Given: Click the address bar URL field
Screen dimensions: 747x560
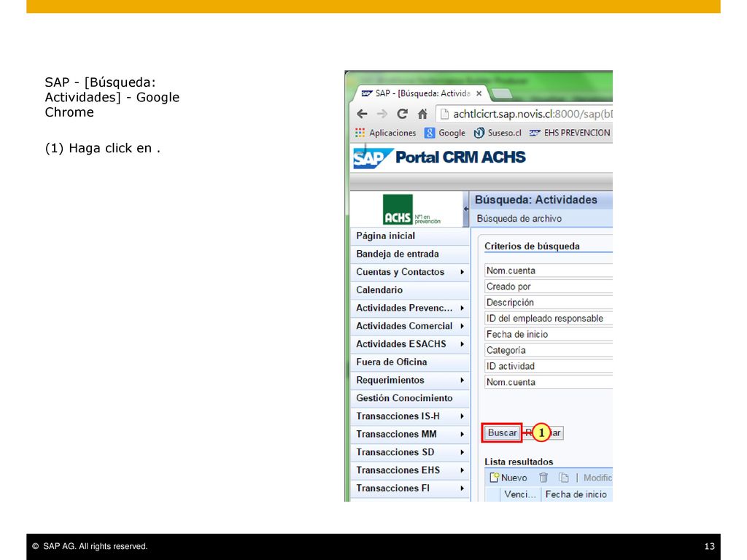Looking at the screenshot, I should [x=525, y=114].
